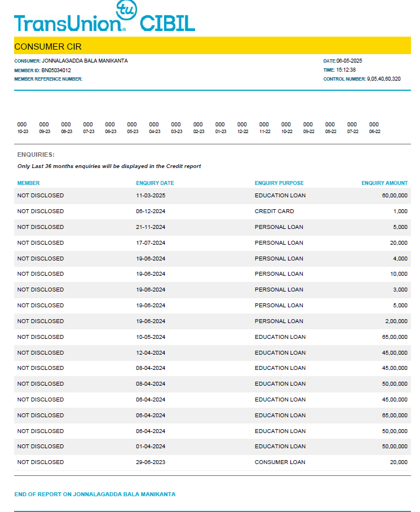Select the report time 15:12:38

[346, 70]
